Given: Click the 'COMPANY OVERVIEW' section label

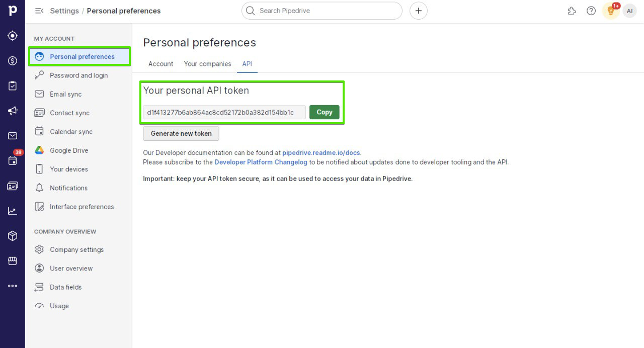Looking at the screenshot, I should [65, 232].
